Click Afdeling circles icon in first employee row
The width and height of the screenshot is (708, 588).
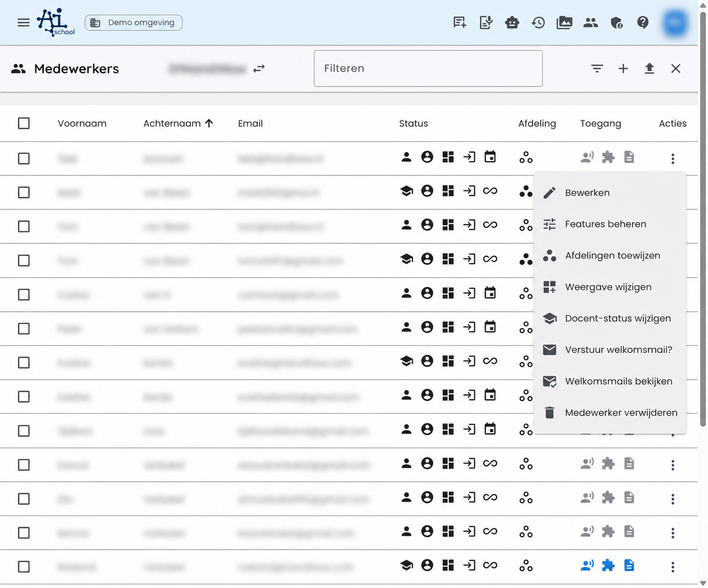click(526, 157)
